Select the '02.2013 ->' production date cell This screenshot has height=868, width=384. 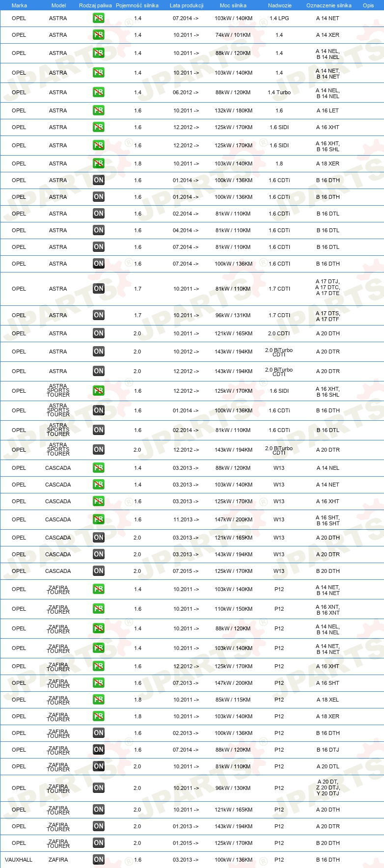tap(186, 733)
